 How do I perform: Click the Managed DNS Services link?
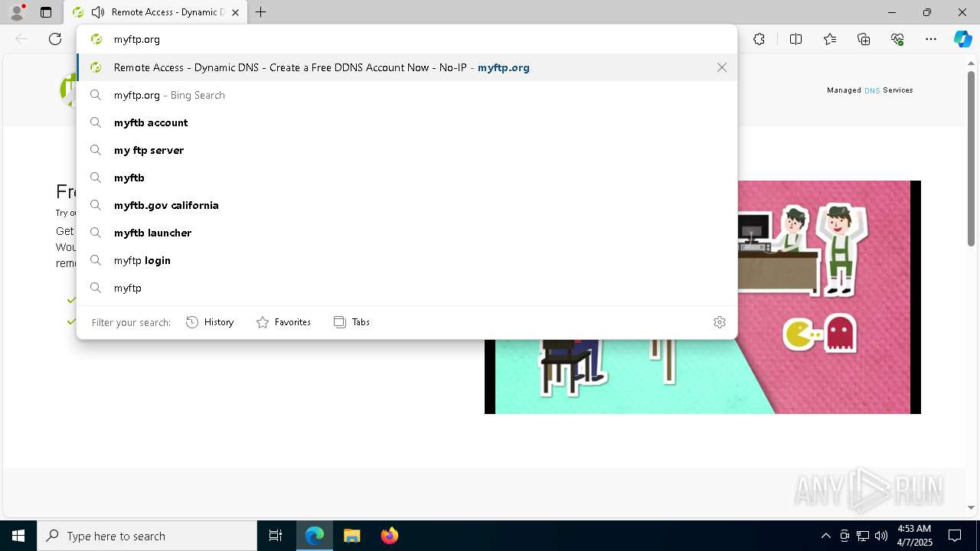(870, 90)
